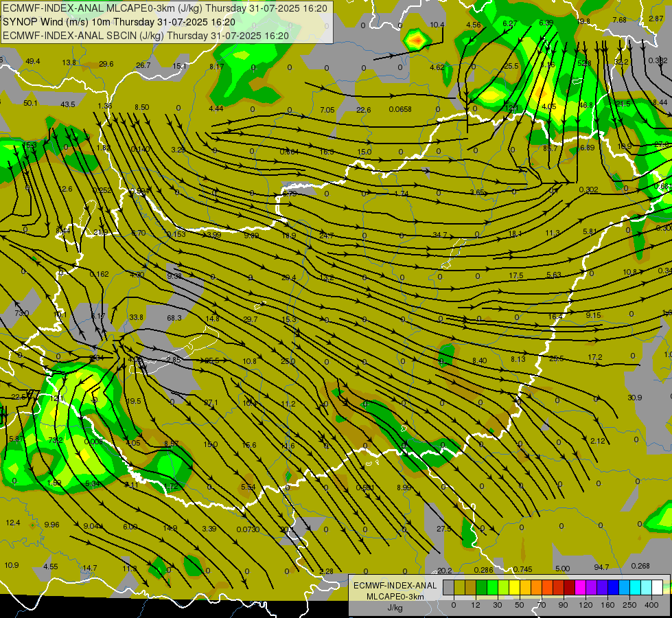Click the '8.99' data value

pos(404,488)
